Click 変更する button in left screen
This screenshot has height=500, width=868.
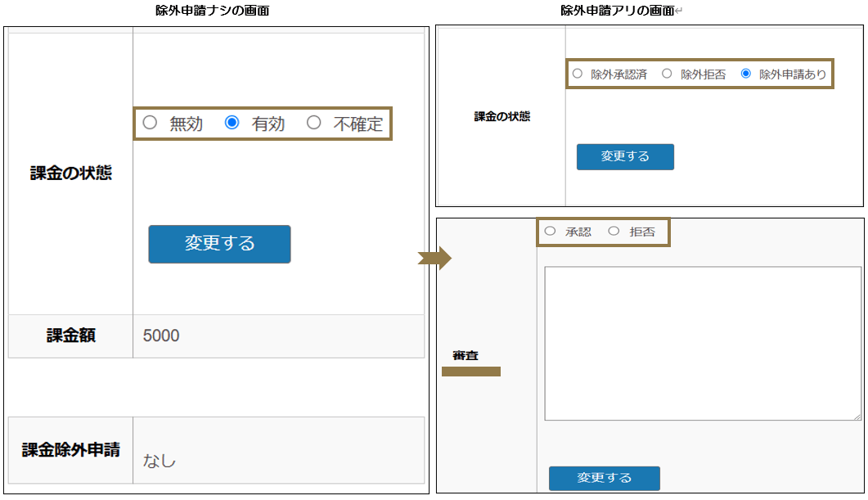[x=219, y=244]
